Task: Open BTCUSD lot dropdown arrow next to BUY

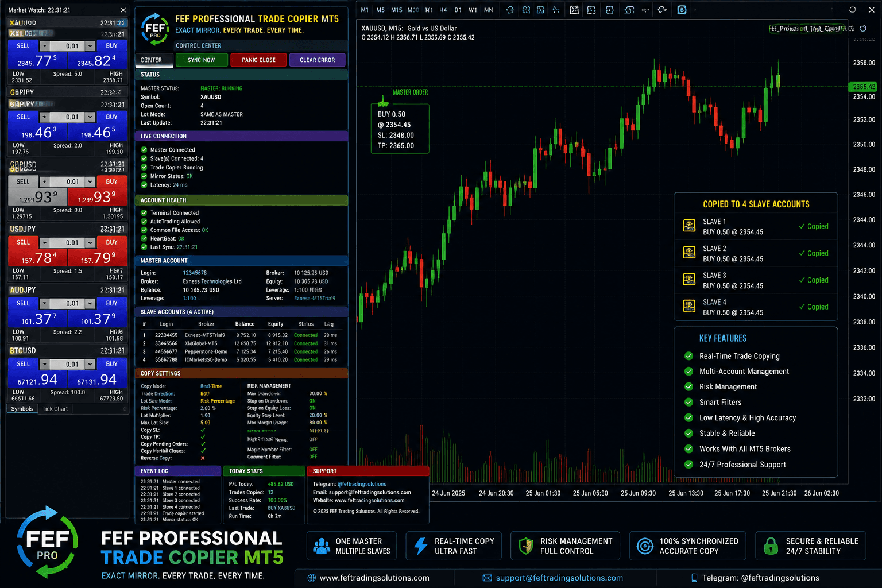Action: (90, 364)
